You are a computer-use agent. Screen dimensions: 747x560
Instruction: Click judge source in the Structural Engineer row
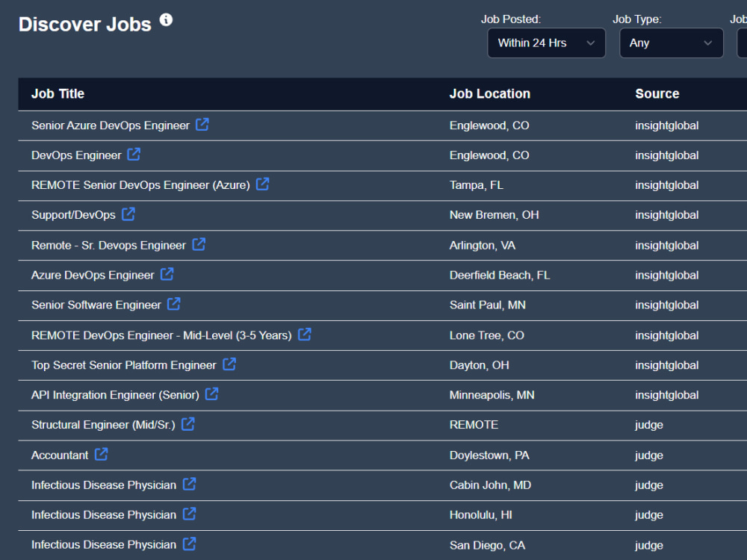coord(649,425)
